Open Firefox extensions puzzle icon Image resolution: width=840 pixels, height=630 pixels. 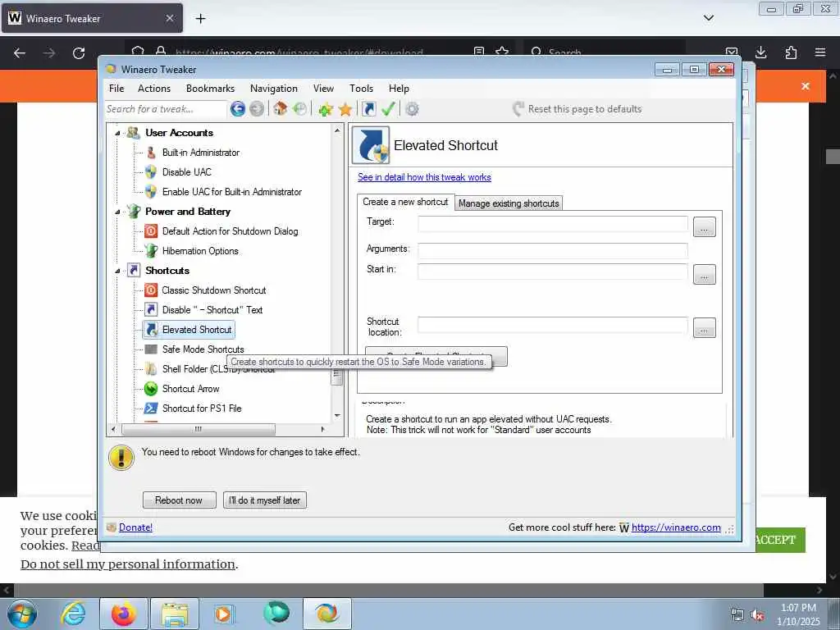791,52
